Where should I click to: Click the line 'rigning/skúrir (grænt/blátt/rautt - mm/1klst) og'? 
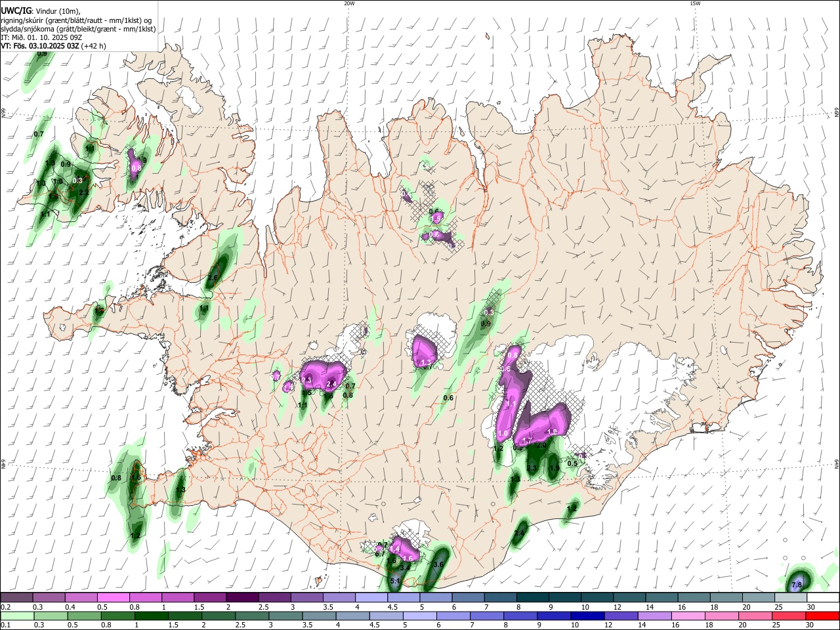[76, 20]
